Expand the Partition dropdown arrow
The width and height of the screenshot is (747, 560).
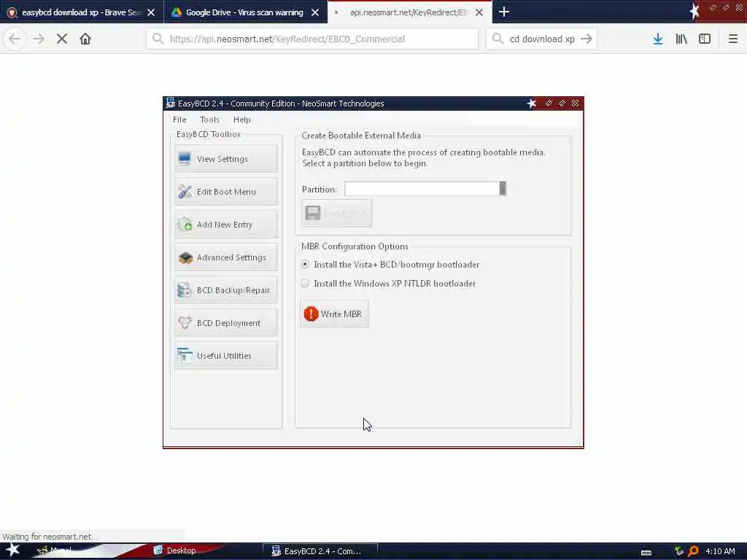click(503, 189)
